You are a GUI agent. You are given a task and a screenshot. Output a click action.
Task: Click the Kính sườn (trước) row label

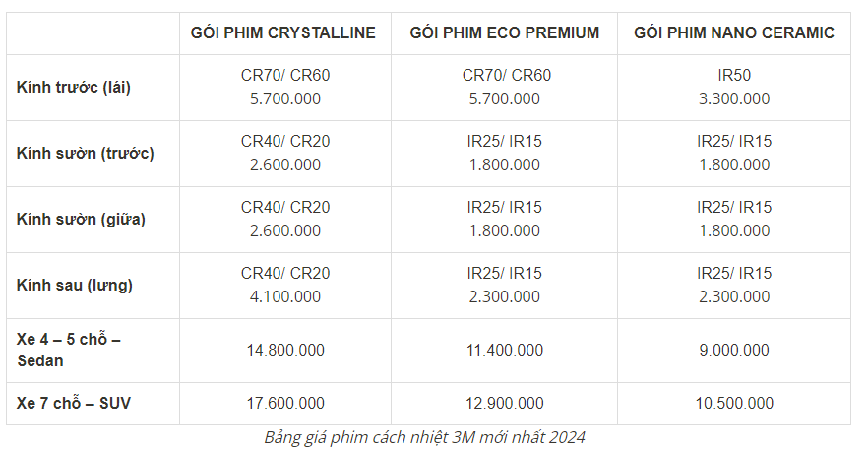point(86,153)
